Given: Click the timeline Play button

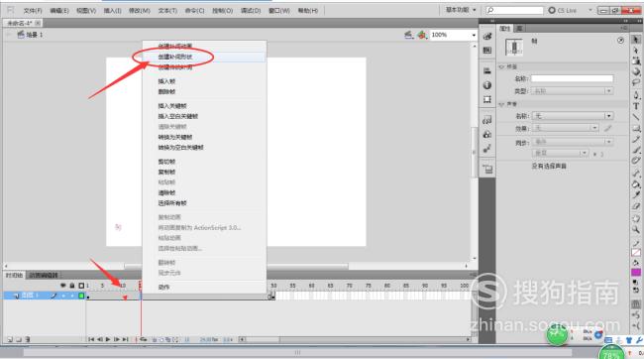Looking at the screenshot, I should tap(108, 339).
